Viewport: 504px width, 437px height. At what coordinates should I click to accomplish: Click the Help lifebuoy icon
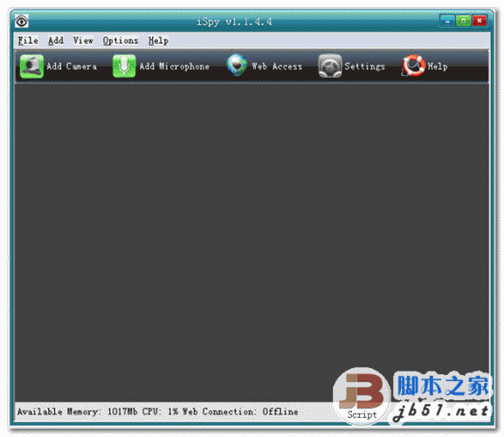click(413, 66)
